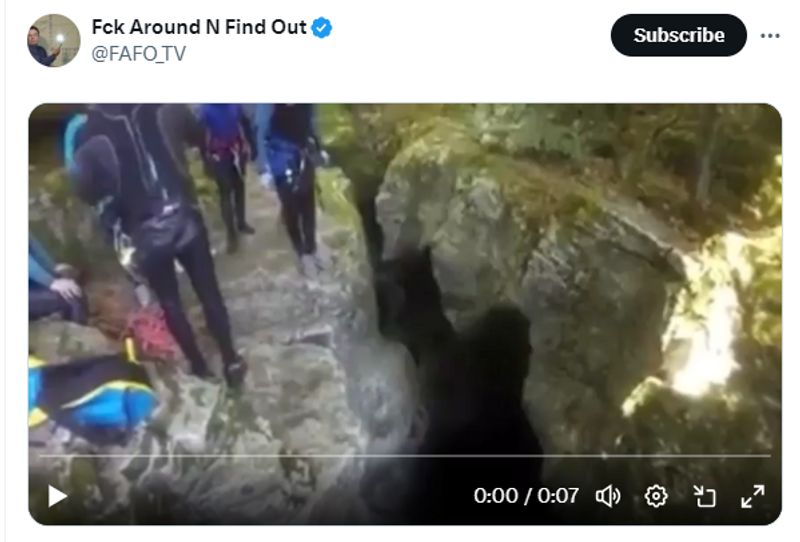Open the video settings gear
The height and width of the screenshot is (542, 800).
pos(656,496)
